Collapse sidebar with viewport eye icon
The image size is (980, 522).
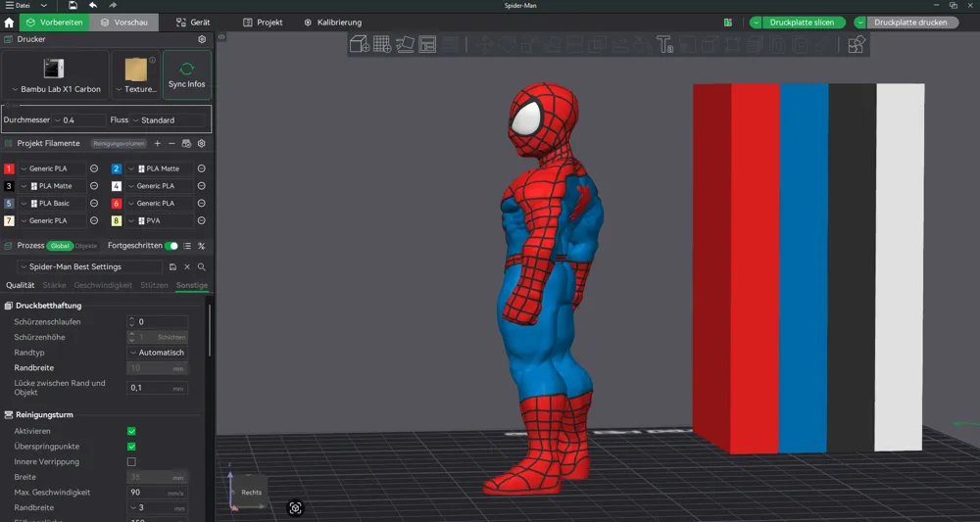[221, 37]
